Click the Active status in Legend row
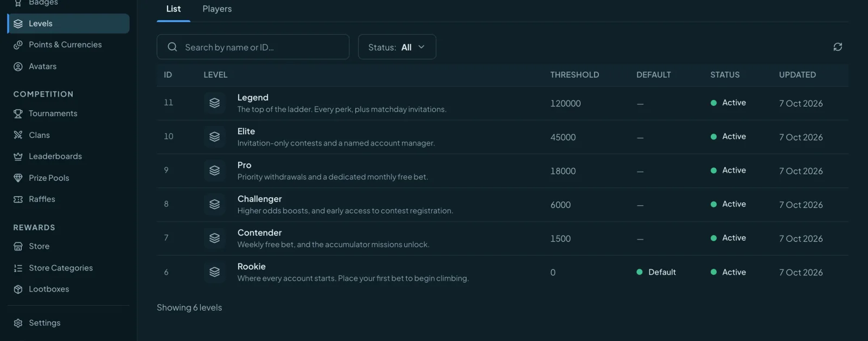Viewport: 868px width, 341px height. click(728, 103)
